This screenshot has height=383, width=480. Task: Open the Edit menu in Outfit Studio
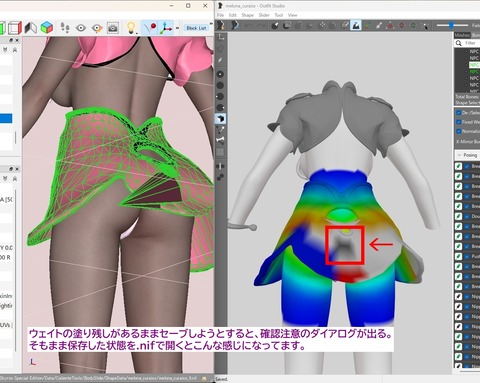(x=233, y=15)
